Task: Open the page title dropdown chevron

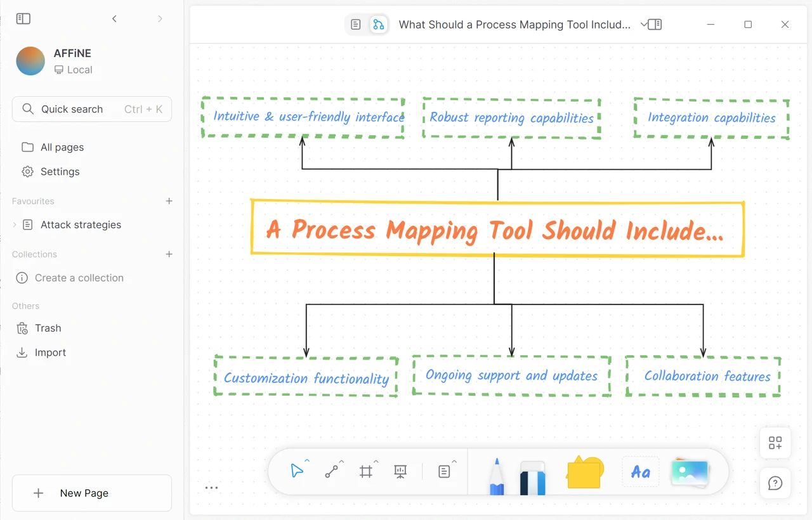Action: (644, 25)
